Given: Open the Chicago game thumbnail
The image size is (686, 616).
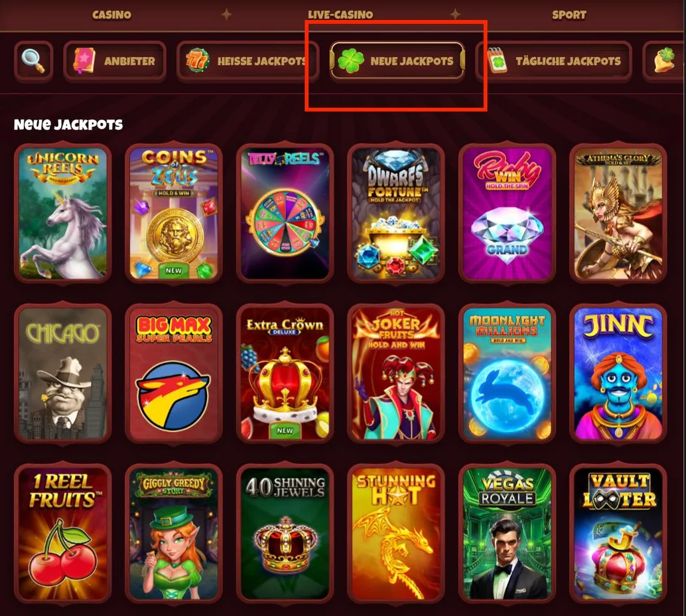Looking at the screenshot, I should tap(63, 374).
